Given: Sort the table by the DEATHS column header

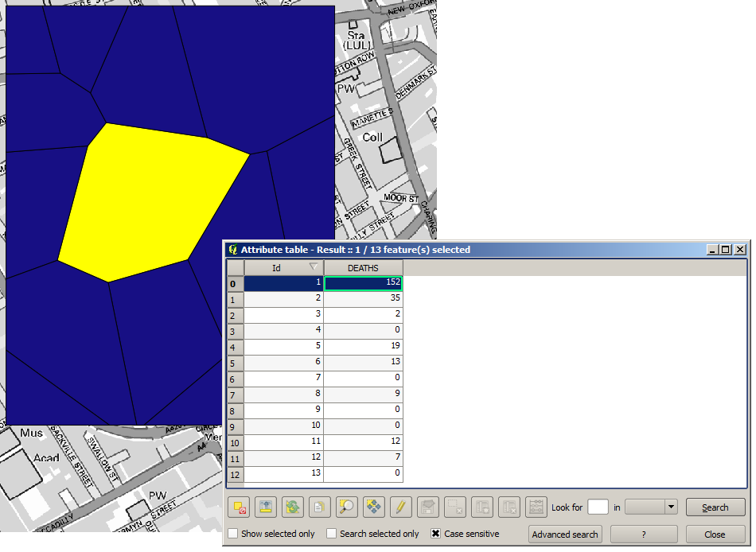Looking at the screenshot, I should [x=364, y=268].
